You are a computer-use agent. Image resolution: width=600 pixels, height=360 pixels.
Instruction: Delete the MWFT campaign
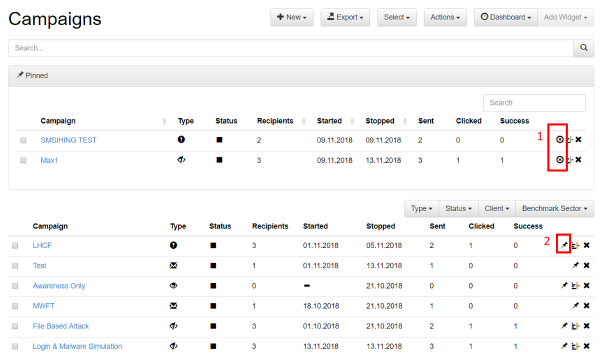click(x=587, y=305)
